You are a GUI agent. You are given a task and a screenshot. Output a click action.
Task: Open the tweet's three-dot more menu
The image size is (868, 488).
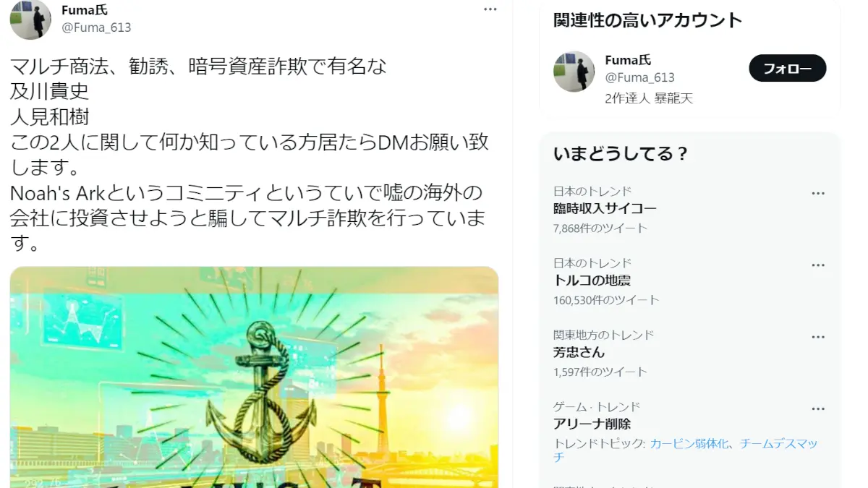(490, 9)
